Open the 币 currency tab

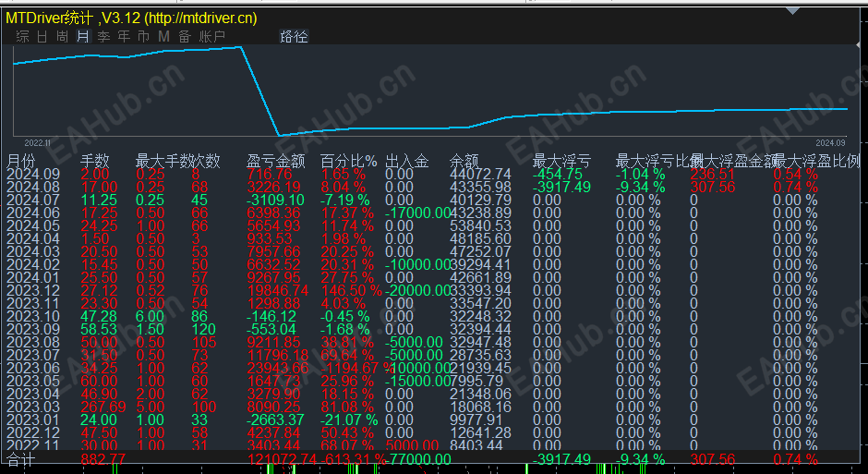click(143, 37)
